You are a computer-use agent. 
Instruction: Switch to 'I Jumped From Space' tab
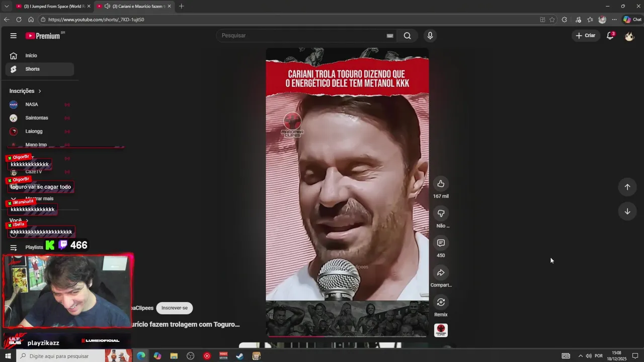(x=53, y=6)
